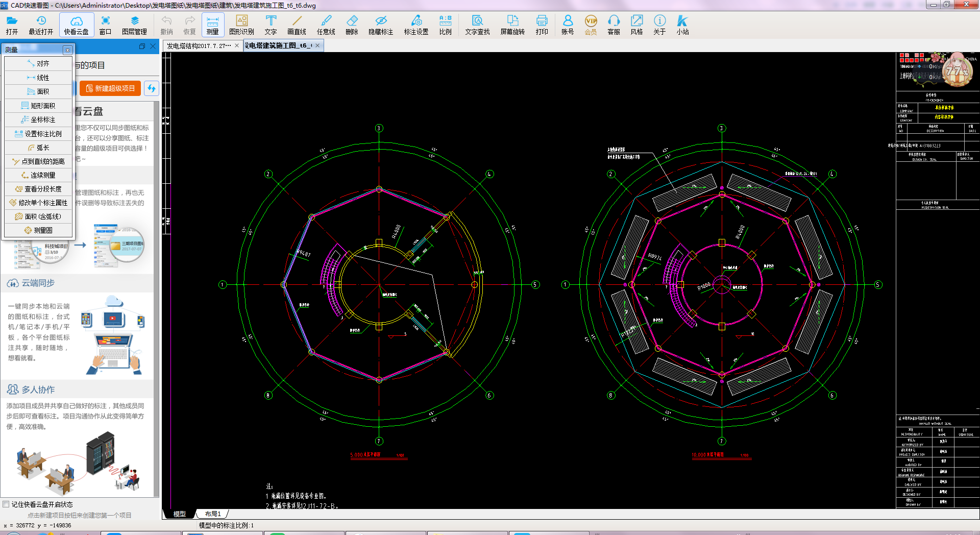Switch to the 模型 model tab
Image resolution: width=980 pixels, height=535 pixels.
pos(180,514)
